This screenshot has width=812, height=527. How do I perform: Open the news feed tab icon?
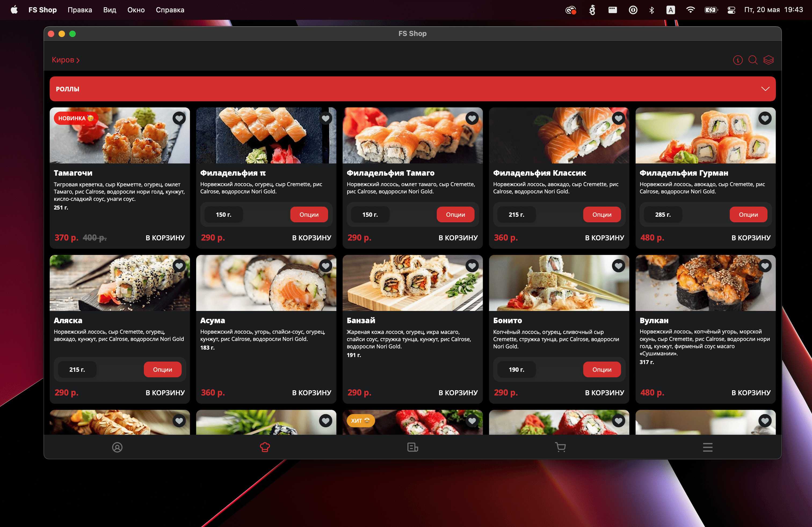(412, 447)
